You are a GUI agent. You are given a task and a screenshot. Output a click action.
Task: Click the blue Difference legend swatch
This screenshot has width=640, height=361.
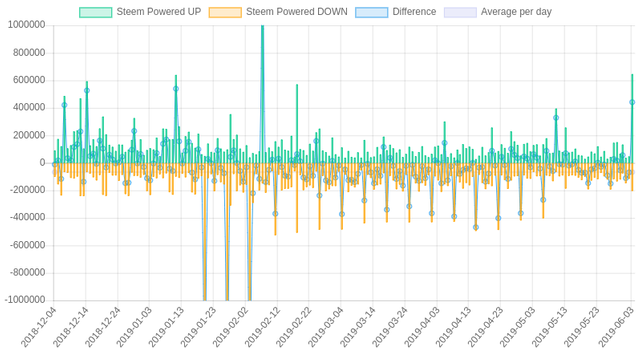pyautogui.click(x=371, y=12)
